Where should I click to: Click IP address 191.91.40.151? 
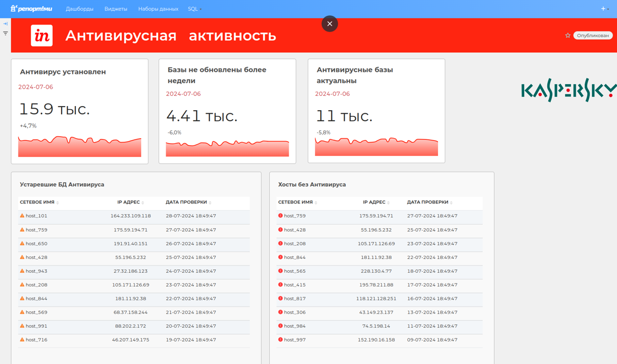coord(131,244)
